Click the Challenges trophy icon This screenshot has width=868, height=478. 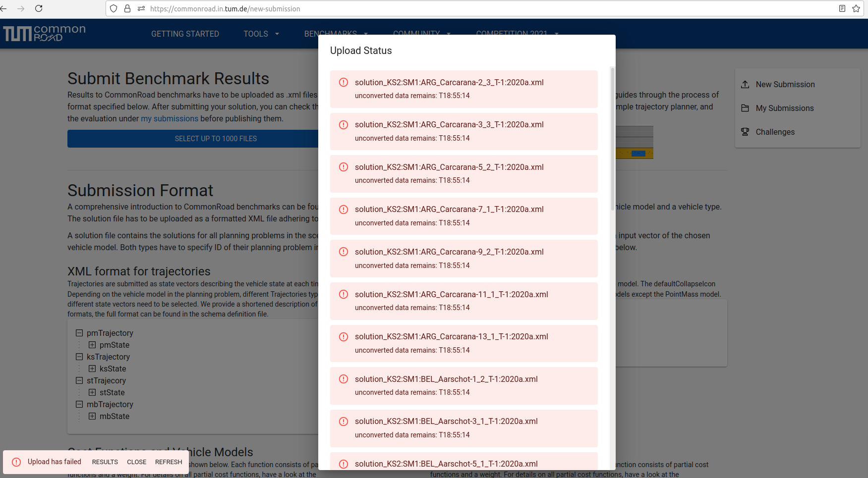[745, 132]
